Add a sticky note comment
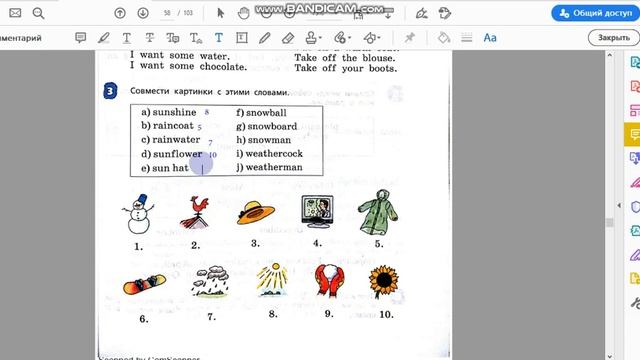Viewport: 640px width, 360px height. pyautogui.click(x=80, y=38)
